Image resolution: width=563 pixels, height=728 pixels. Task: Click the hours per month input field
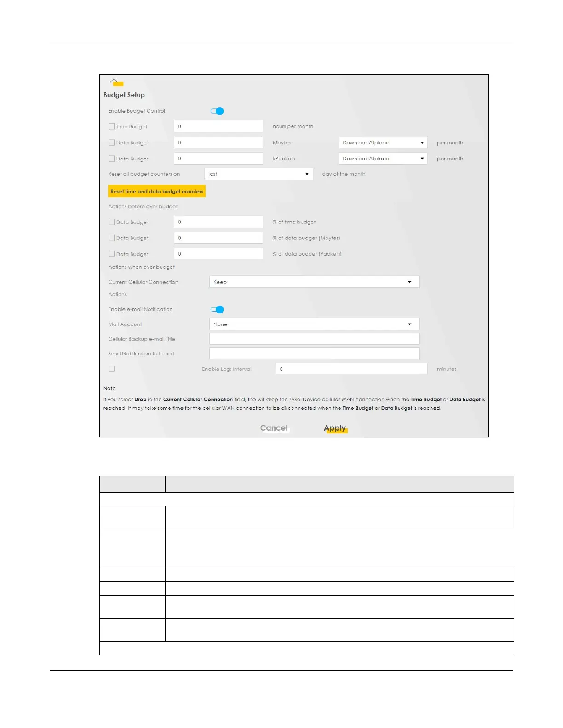click(x=218, y=126)
